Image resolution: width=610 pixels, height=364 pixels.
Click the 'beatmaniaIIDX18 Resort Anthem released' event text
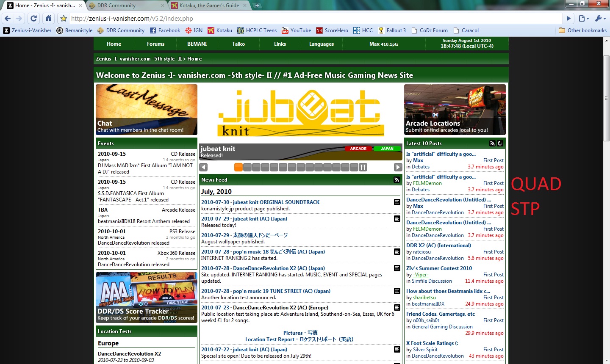pos(144,221)
